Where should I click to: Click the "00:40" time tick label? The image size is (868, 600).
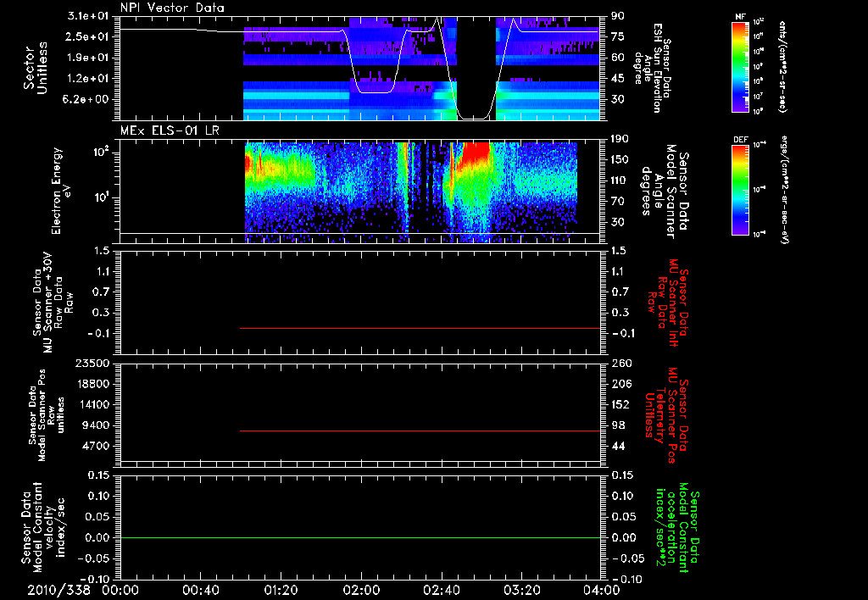[x=200, y=590]
